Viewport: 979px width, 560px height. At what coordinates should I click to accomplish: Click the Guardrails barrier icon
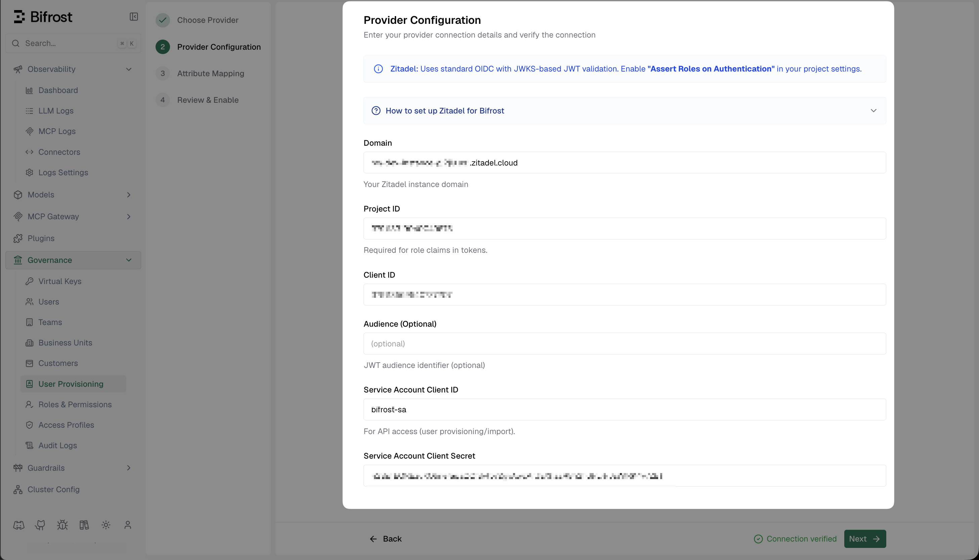[18, 468]
